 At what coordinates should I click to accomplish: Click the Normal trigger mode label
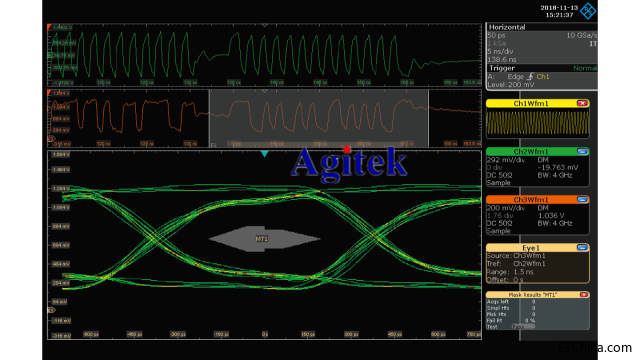coord(584,68)
